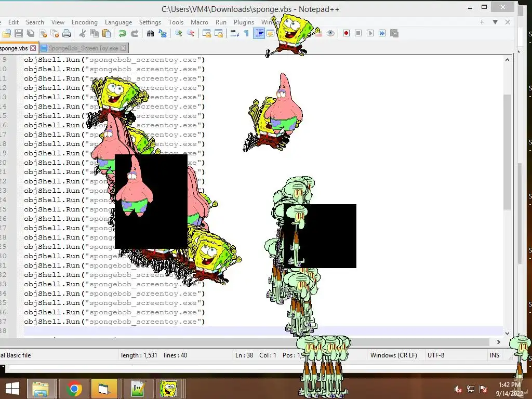Click the Stop Recording macro button
Screen dimensions: 532x399
pos(358,33)
